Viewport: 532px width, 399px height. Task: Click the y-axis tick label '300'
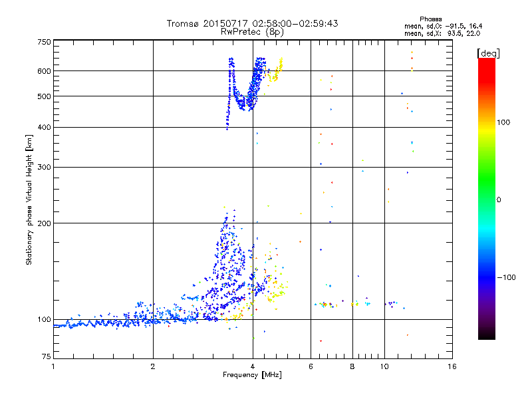pos(44,167)
